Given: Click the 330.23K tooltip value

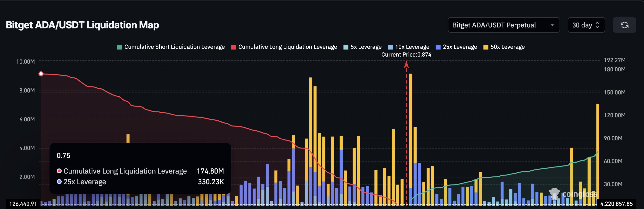Looking at the screenshot, I should coord(211,182).
